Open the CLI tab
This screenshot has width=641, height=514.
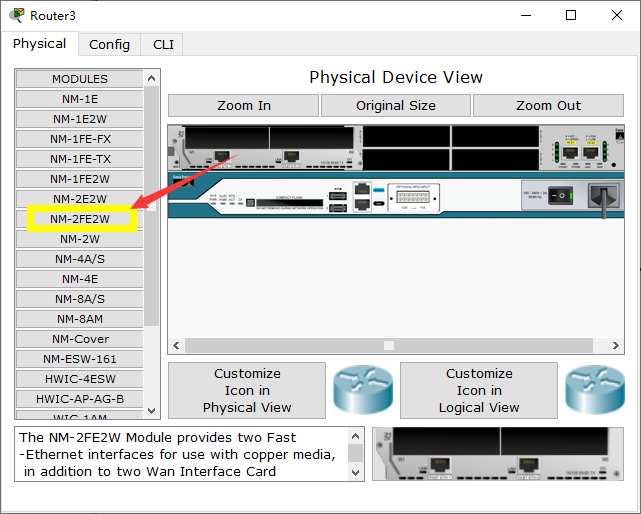(163, 44)
